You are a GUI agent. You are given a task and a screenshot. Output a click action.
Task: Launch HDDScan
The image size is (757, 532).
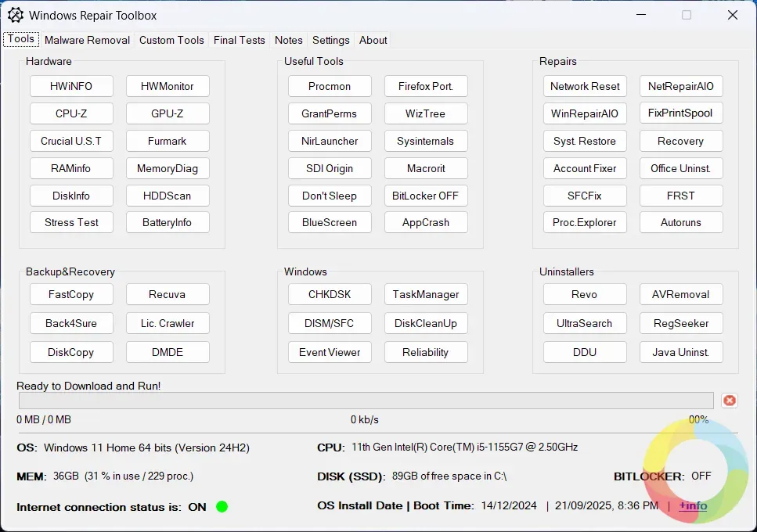point(168,196)
